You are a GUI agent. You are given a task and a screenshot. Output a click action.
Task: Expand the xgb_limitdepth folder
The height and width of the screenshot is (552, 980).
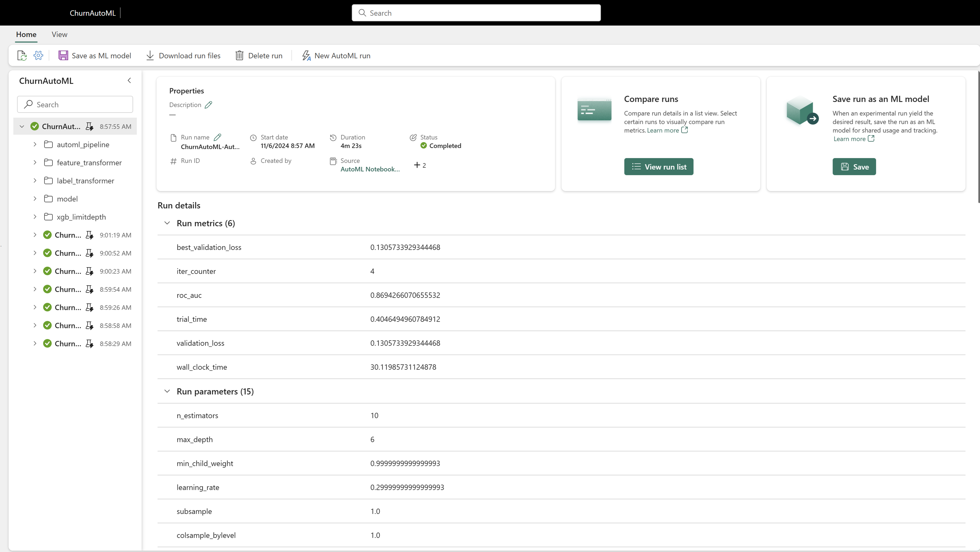[x=35, y=217]
